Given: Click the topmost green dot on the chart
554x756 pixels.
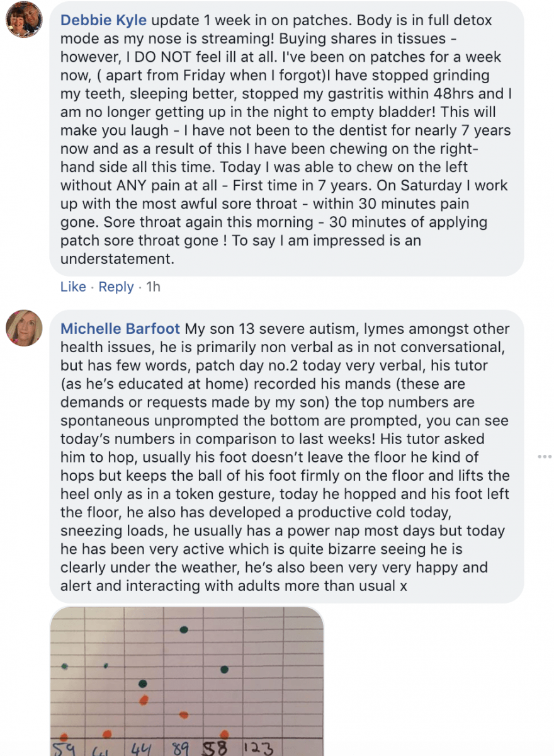Looking at the screenshot, I should 184,629.
